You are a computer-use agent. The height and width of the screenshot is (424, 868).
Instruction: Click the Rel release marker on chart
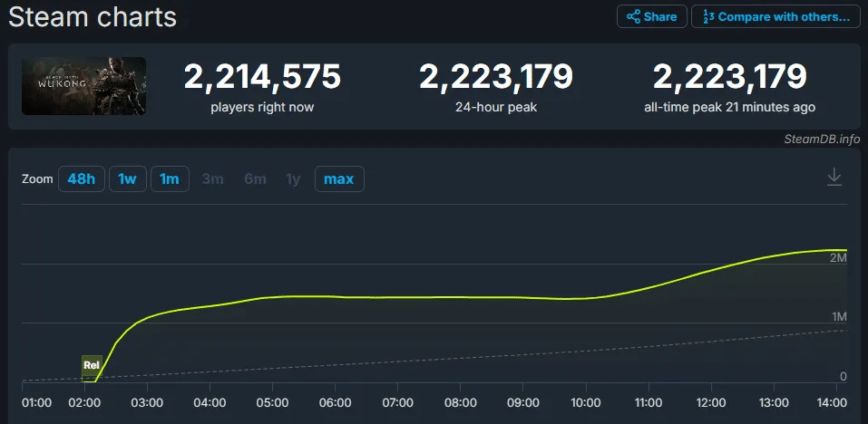[91, 366]
